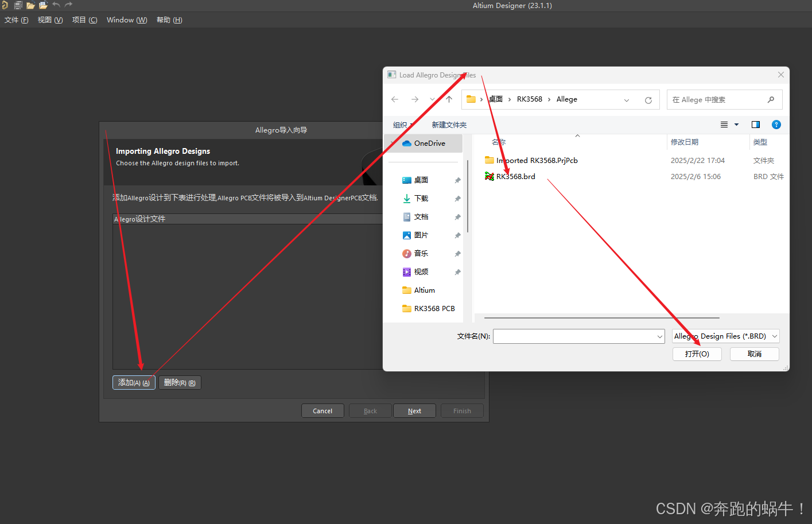Click the pin icon beside 音乐
This screenshot has height=524, width=812.
(x=457, y=254)
